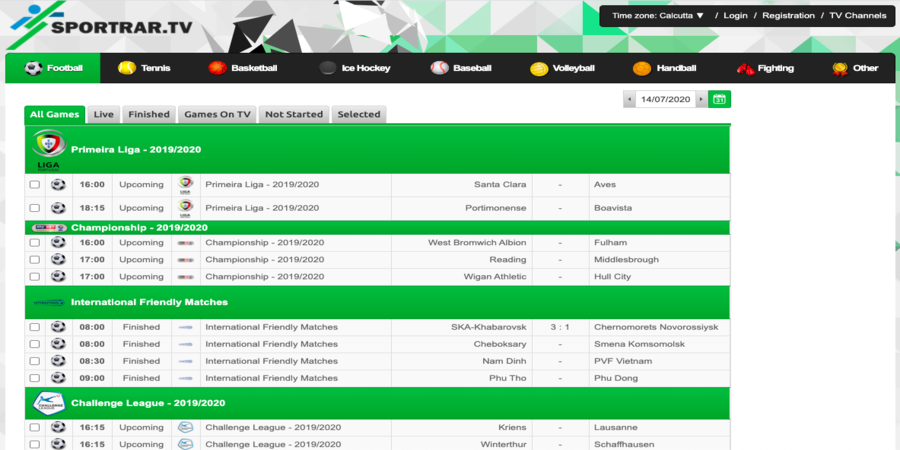Image resolution: width=900 pixels, height=450 pixels.
Task: Tick the Reading vs Middlesbrough checkbox
Action: (x=35, y=259)
